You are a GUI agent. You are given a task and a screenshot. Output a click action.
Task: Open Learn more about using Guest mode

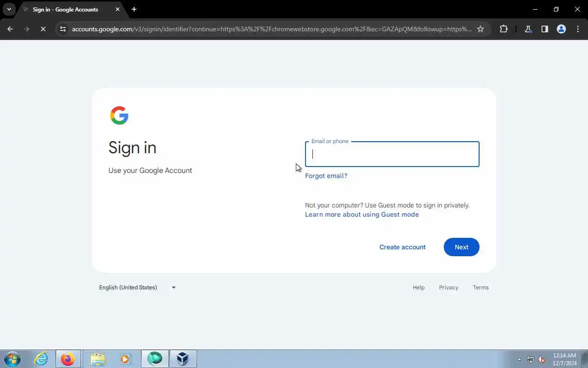pyautogui.click(x=362, y=214)
